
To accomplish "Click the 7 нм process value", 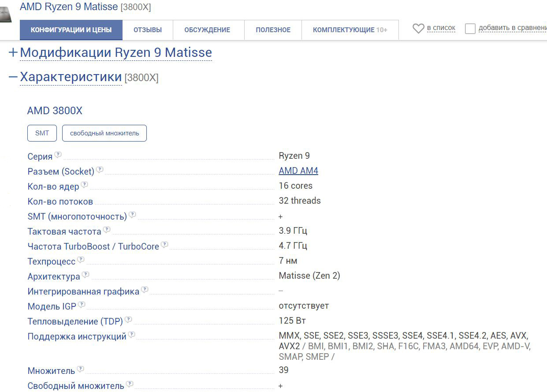I will coord(288,261).
